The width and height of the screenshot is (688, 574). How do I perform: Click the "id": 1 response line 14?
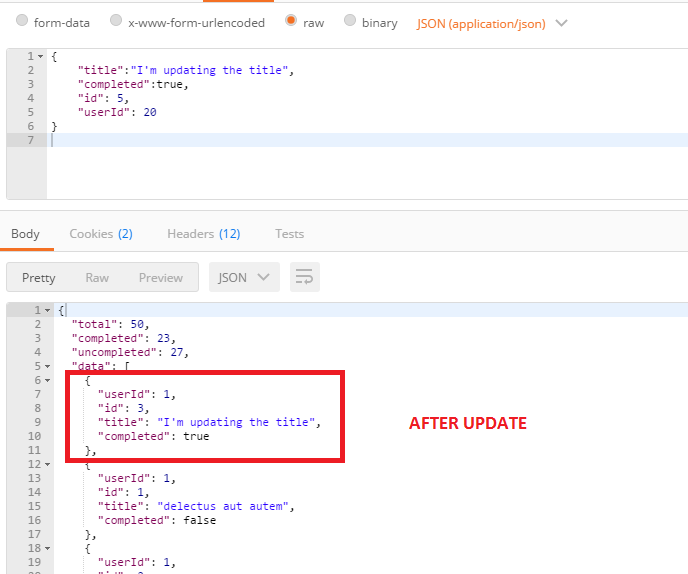[124, 492]
